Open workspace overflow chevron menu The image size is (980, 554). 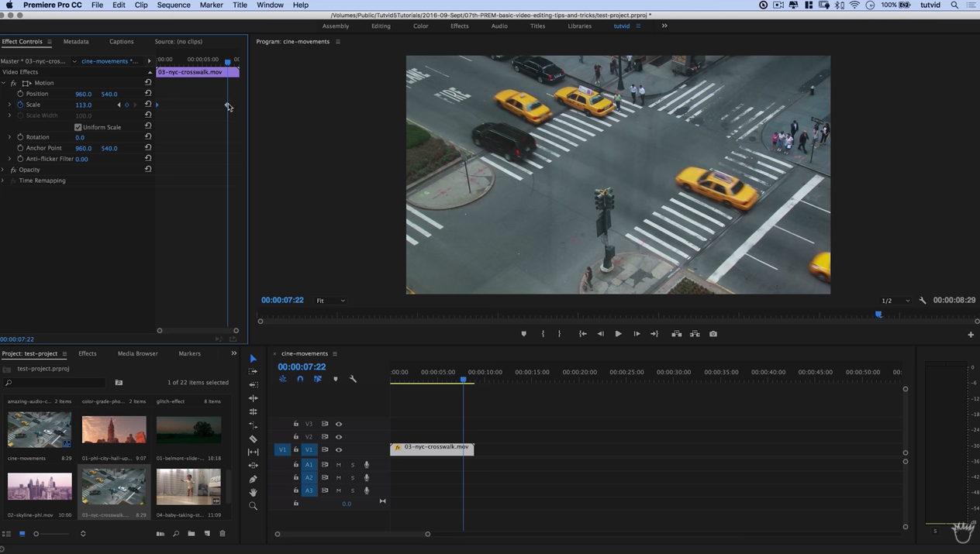[664, 26]
